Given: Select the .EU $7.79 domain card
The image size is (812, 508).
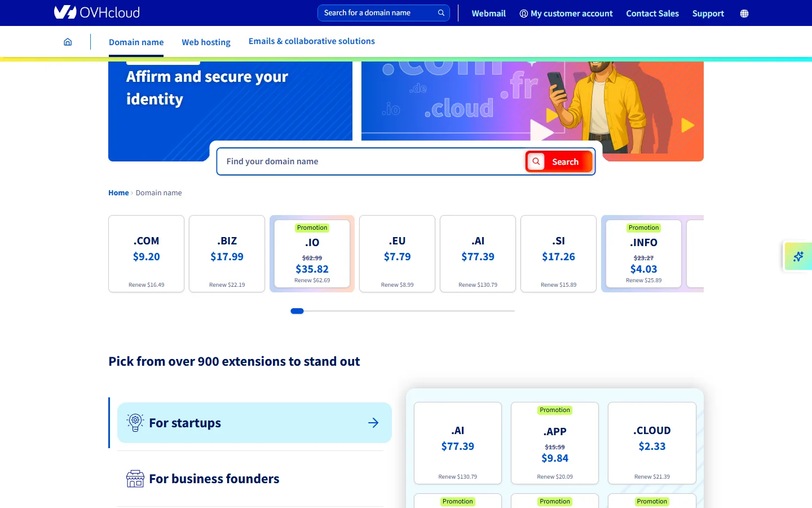Looking at the screenshot, I should click(398, 253).
